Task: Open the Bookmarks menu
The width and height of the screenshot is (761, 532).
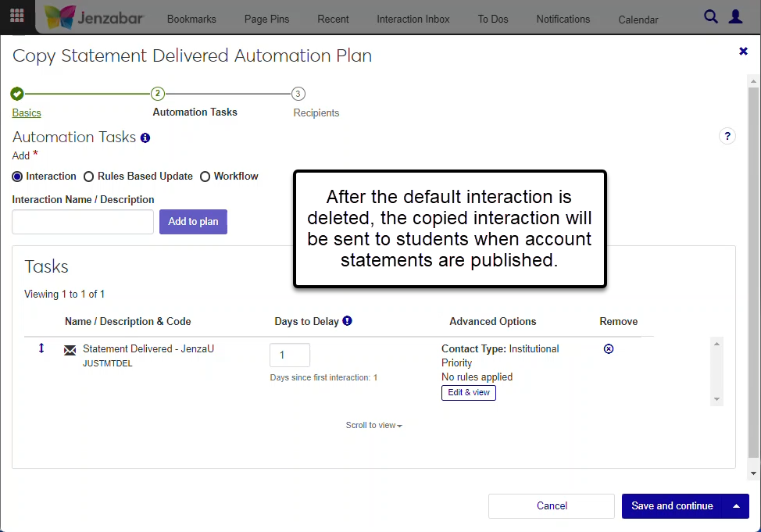Action: coord(191,19)
